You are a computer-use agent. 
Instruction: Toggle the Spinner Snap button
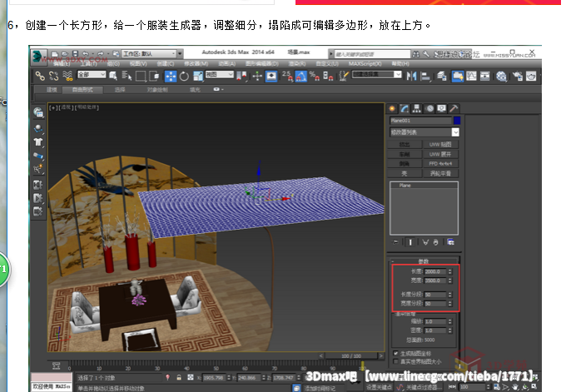[328, 76]
